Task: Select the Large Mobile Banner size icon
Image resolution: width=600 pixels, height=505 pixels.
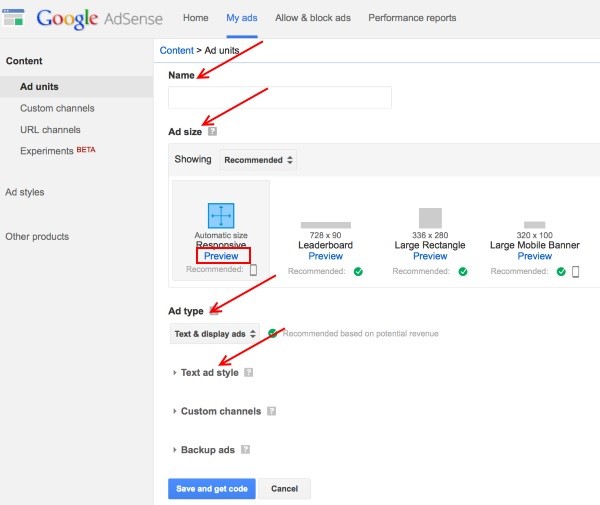Action: tap(534, 225)
